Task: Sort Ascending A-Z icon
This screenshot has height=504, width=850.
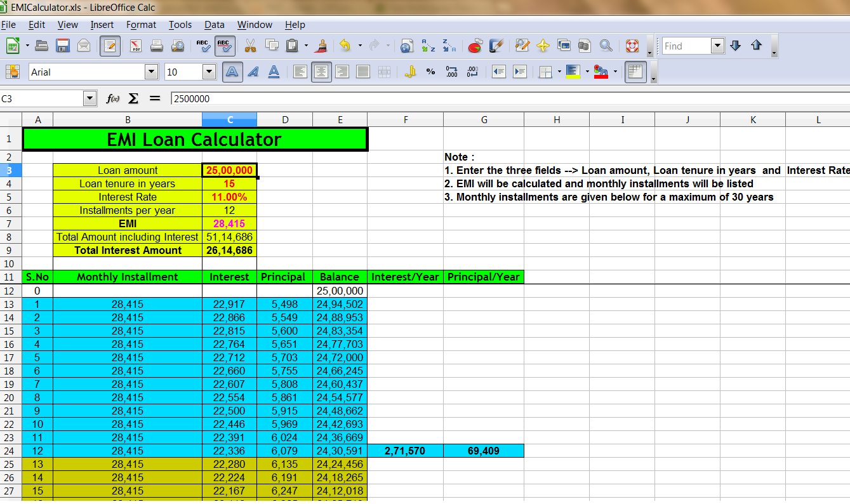Action: [x=428, y=46]
